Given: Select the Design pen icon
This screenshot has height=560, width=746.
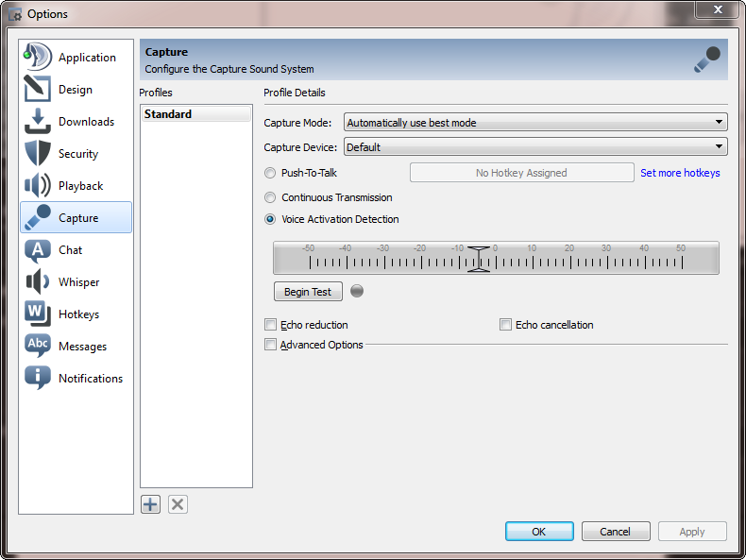Looking at the screenshot, I should (x=38, y=90).
